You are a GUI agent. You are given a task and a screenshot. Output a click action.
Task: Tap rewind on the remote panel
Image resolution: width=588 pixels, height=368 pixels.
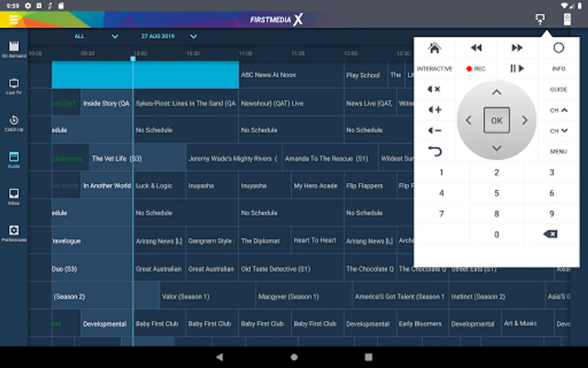coord(476,48)
